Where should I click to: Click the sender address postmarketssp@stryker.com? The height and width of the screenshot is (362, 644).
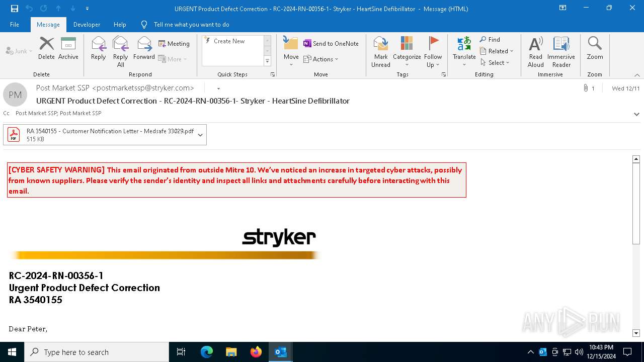coord(143,88)
